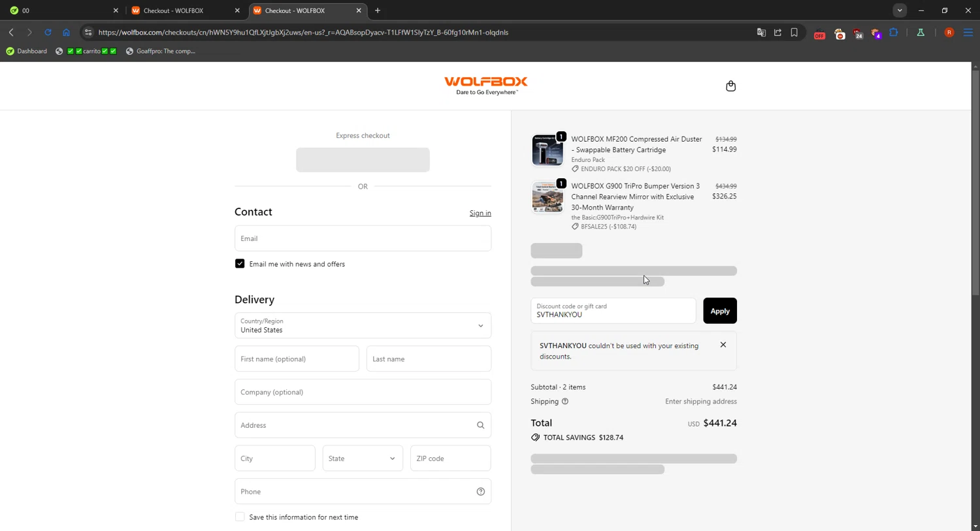The image size is (980, 531).
Task: Open the carrito bookmark
Action: pos(86,51)
